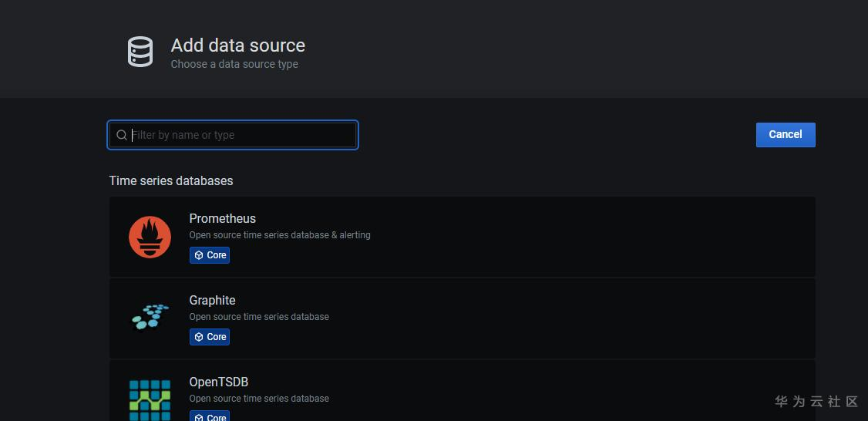Click the OpenTSDB grid logo

[150, 399]
